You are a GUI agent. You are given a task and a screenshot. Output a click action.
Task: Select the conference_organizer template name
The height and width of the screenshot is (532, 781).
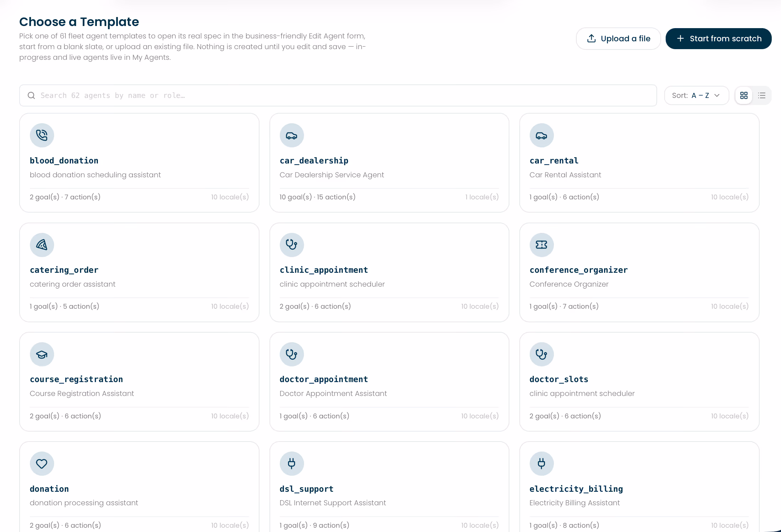tap(578, 270)
